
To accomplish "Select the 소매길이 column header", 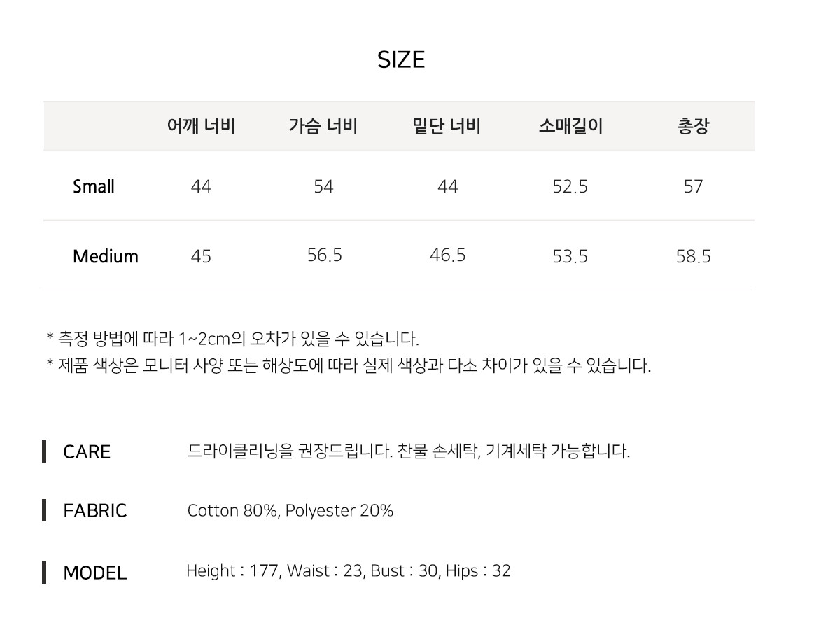I will [x=570, y=127].
